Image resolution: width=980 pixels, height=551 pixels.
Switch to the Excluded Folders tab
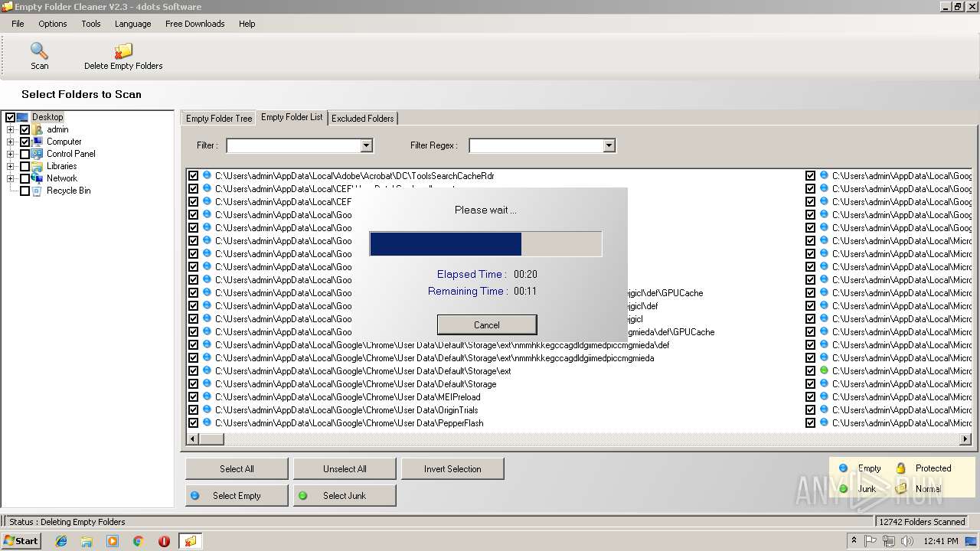[x=363, y=119]
